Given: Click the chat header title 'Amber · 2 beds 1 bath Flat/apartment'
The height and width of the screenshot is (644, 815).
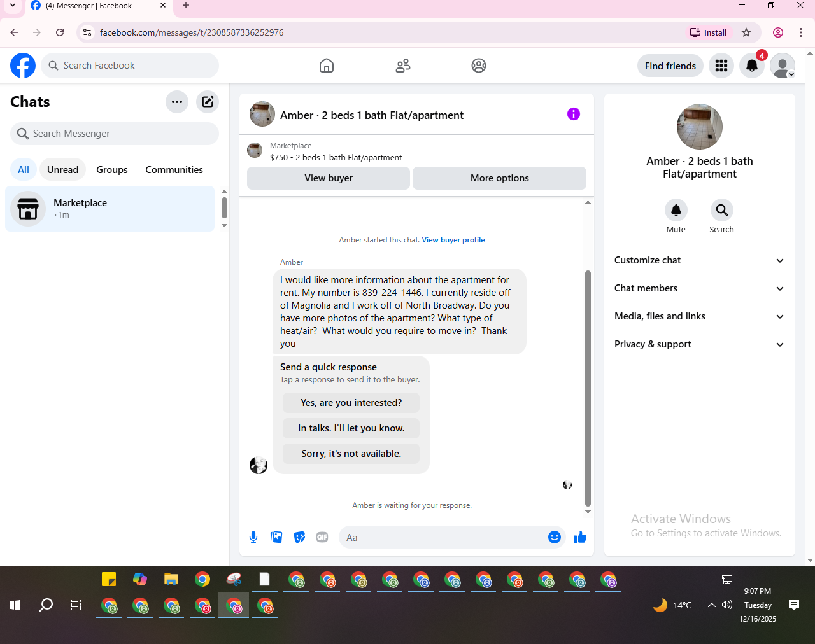Looking at the screenshot, I should [372, 115].
